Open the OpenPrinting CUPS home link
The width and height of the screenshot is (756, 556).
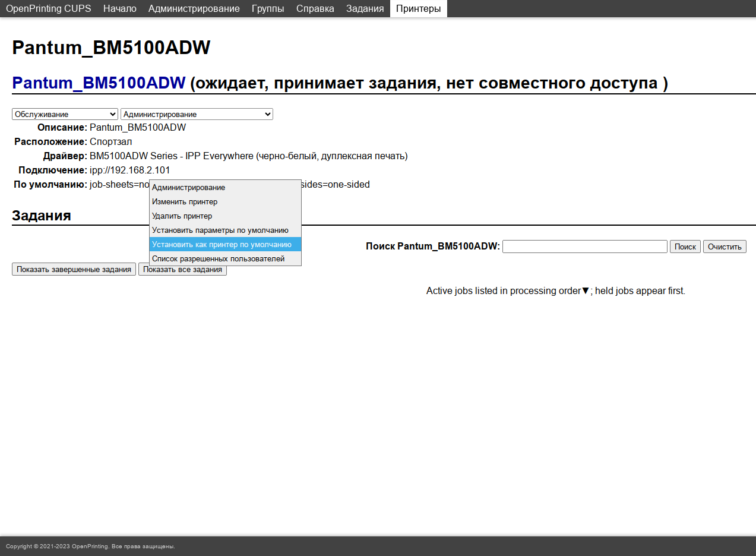coord(49,8)
